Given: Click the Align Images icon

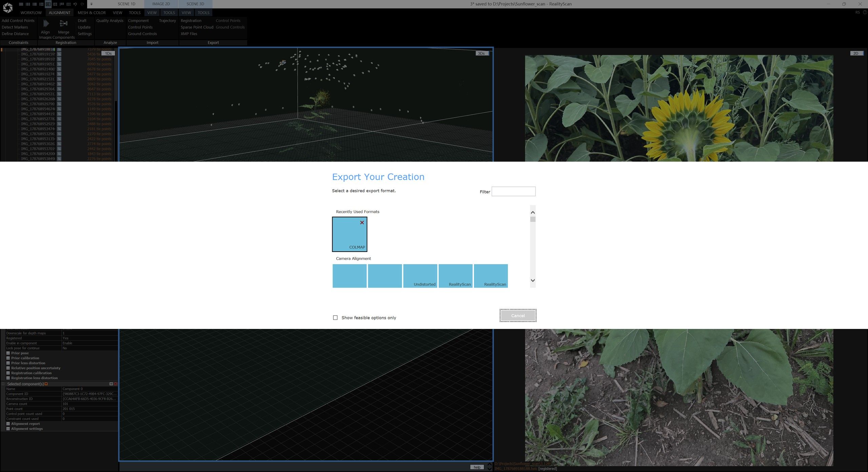Looking at the screenshot, I should [x=46, y=23].
